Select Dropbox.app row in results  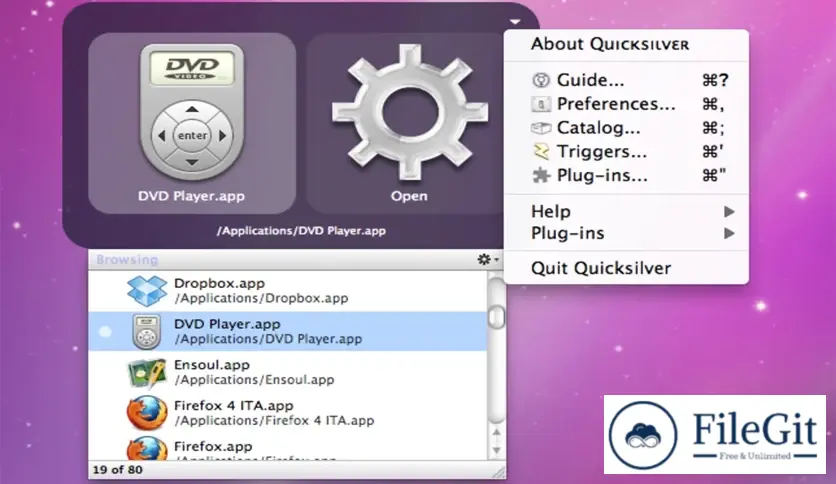coord(288,291)
